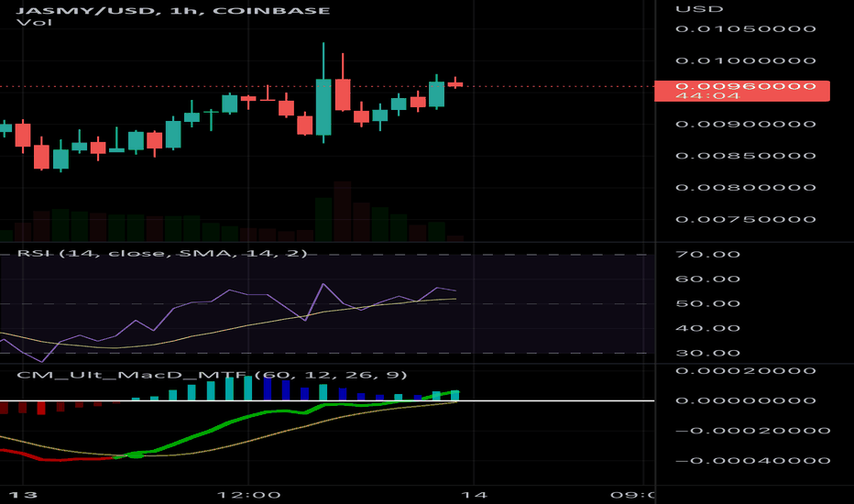854x504 pixels.
Task: Select the Vol indicator label
Action: click(x=34, y=22)
